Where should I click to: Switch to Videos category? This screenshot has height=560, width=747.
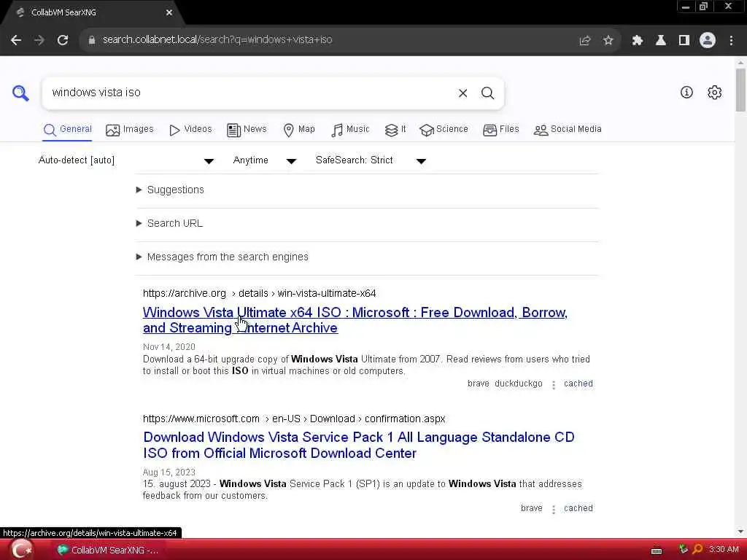(x=190, y=130)
